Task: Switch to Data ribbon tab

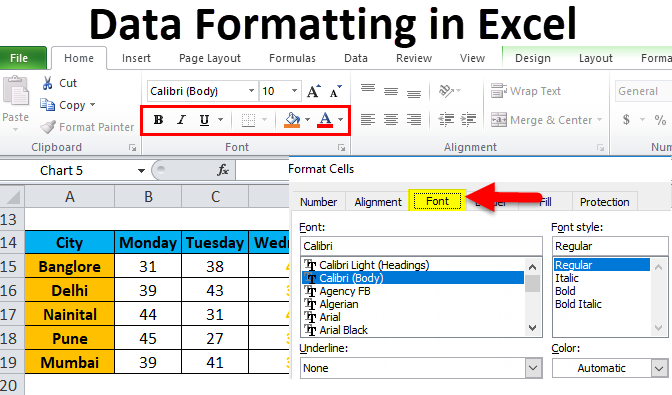Action: pos(356,58)
